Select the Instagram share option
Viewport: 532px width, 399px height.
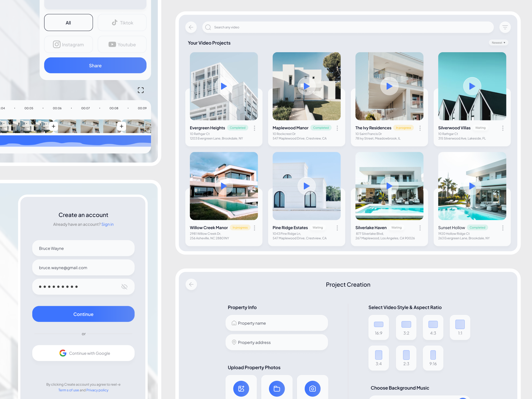[x=68, y=44]
